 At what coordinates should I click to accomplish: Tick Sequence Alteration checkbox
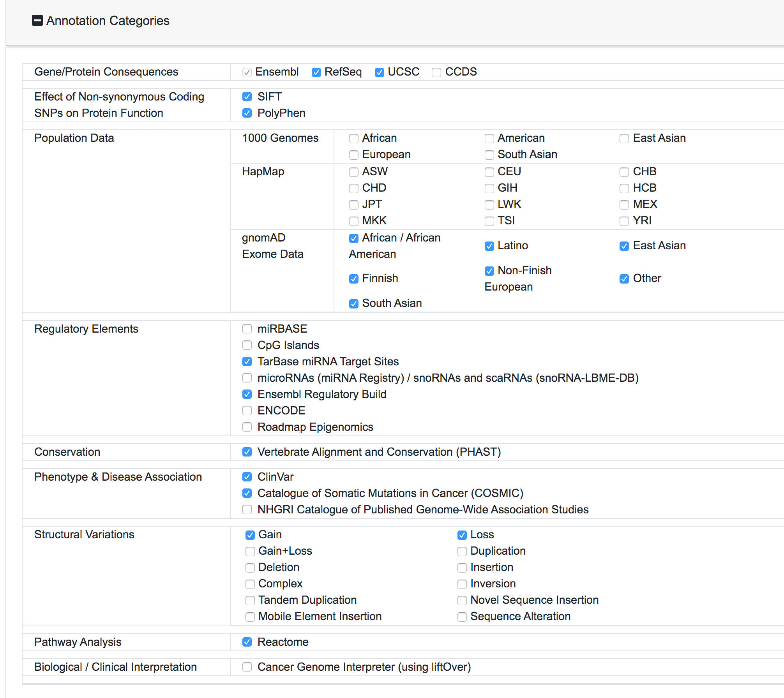click(462, 617)
